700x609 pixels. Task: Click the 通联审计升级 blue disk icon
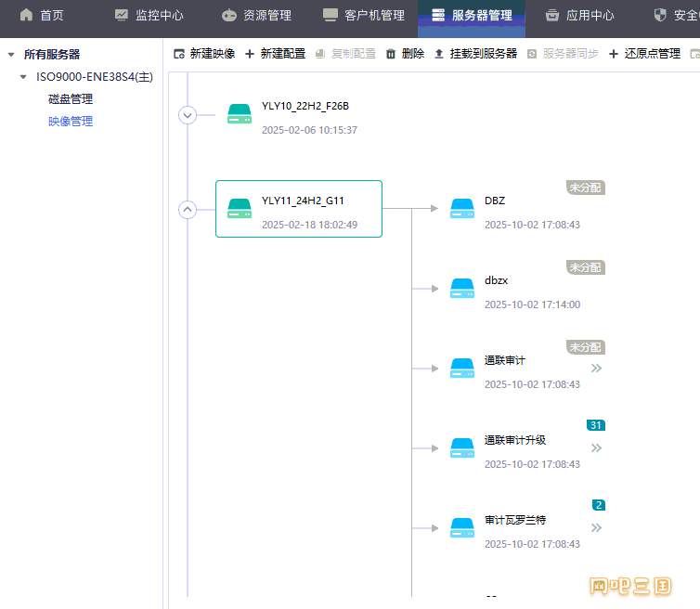click(x=462, y=448)
